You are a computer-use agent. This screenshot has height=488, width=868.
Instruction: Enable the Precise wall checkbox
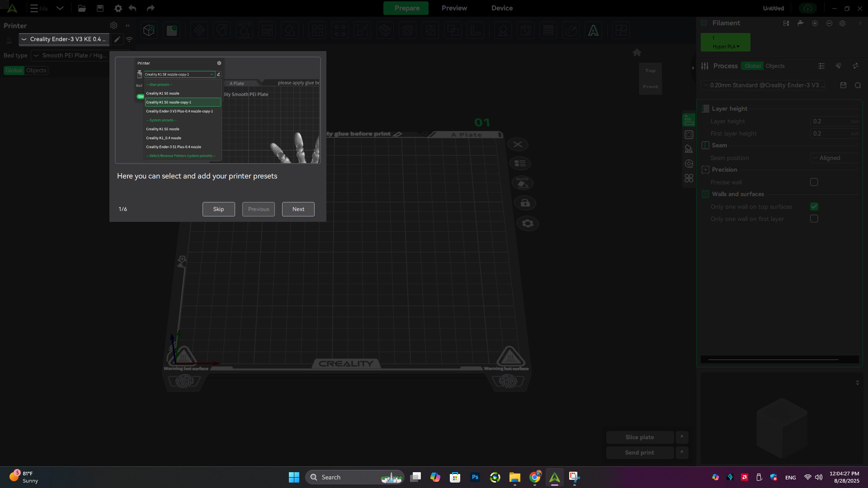tap(814, 182)
